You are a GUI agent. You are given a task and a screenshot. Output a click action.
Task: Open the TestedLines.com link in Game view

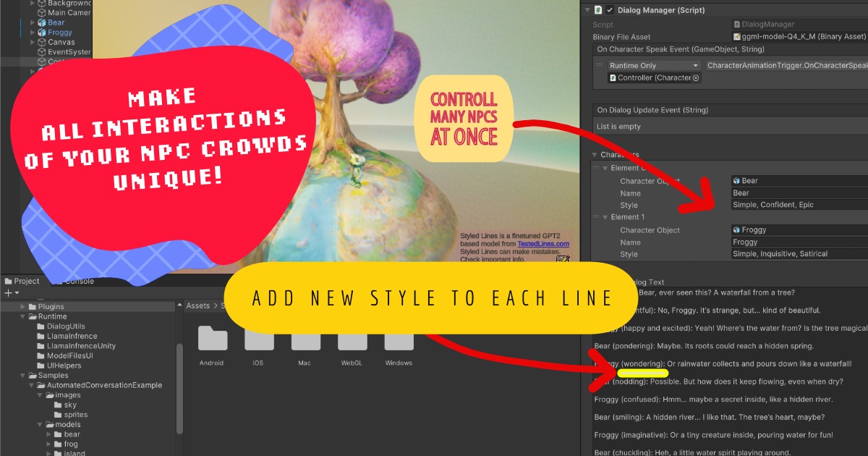(543, 244)
